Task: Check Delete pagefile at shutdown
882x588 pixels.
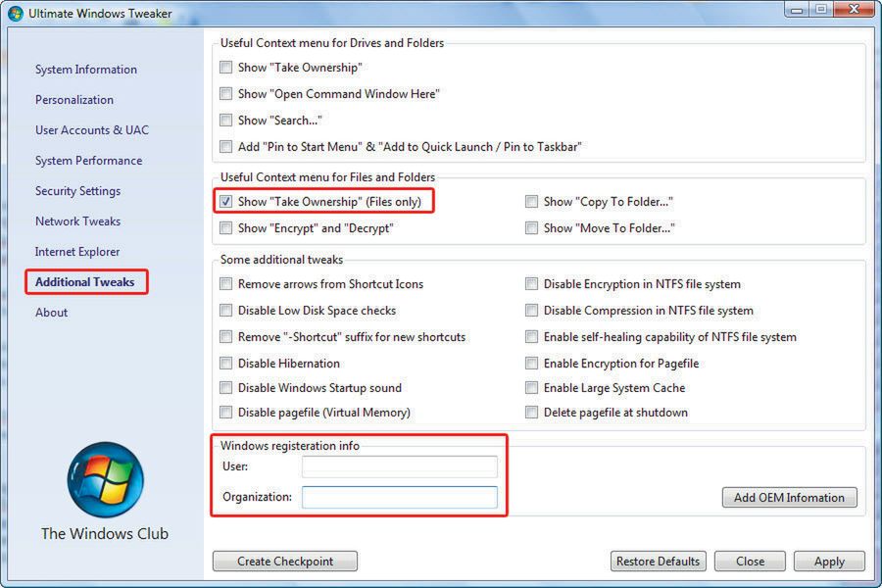Action: (531, 413)
